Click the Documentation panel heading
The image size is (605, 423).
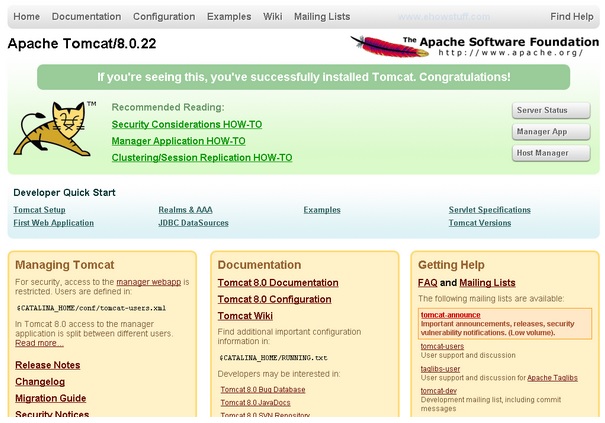tap(259, 265)
